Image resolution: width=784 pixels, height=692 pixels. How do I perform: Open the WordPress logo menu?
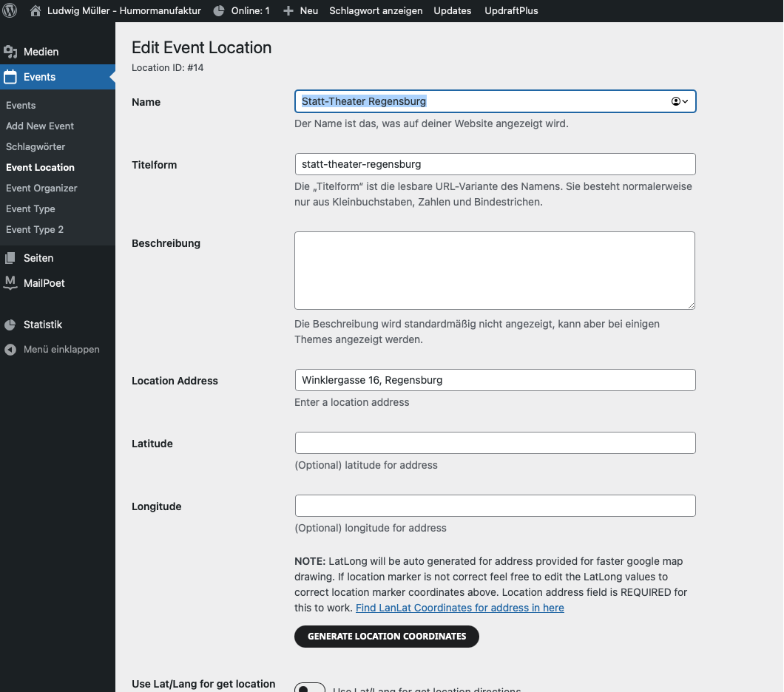click(x=10, y=10)
